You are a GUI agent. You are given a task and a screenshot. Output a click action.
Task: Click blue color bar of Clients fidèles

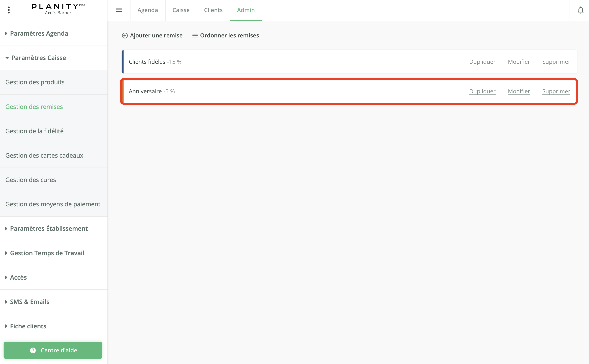tap(123, 62)
